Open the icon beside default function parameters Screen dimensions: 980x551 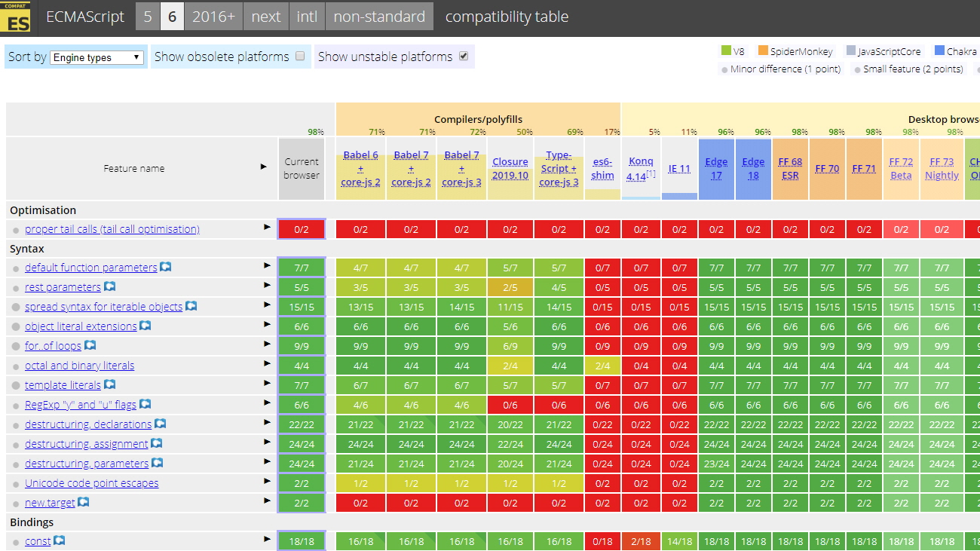click(x=166, y=267)
